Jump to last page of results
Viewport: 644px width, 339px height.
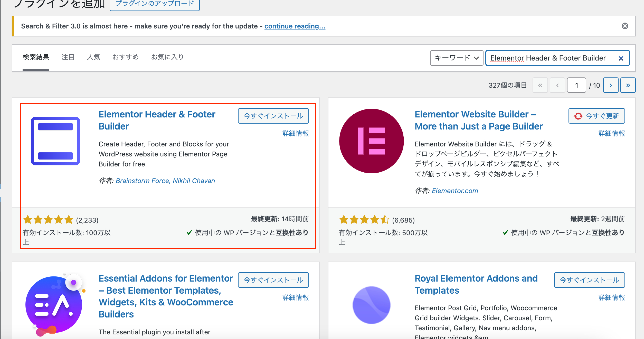628,85
